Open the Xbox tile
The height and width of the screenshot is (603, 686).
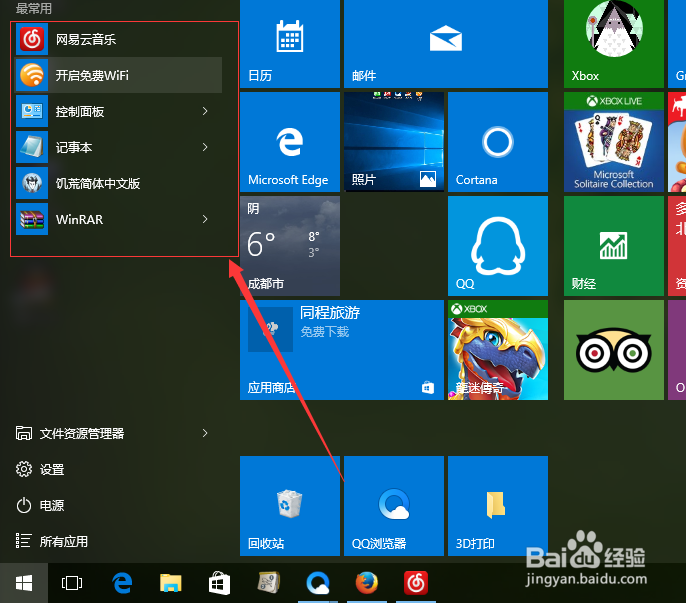pyautogui.click(x=614, y=44)
